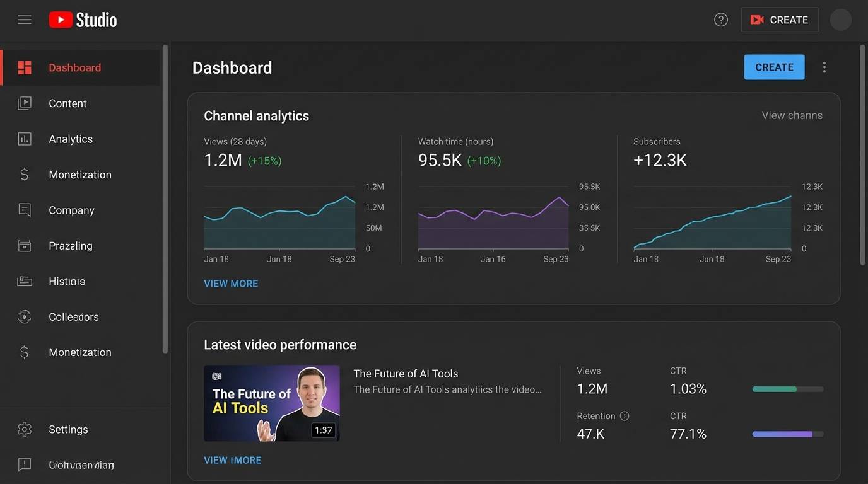Viewport: 868px width, 484px height.
Task: Select the Analytics sidebar icon
Action: point(24,139)
